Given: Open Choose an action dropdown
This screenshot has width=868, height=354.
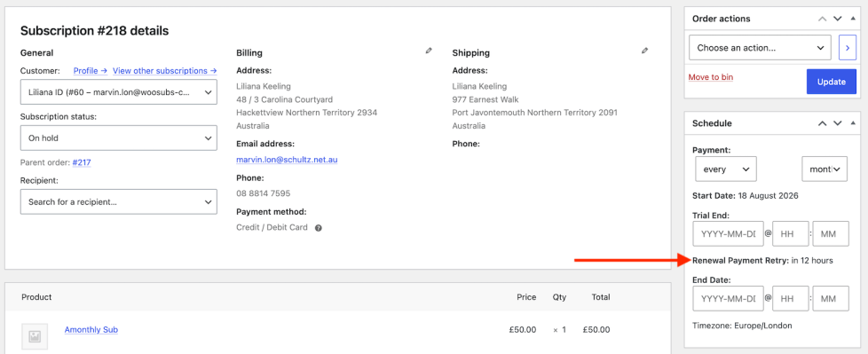Looking at the screenshot, I should (x=760, y=48).
